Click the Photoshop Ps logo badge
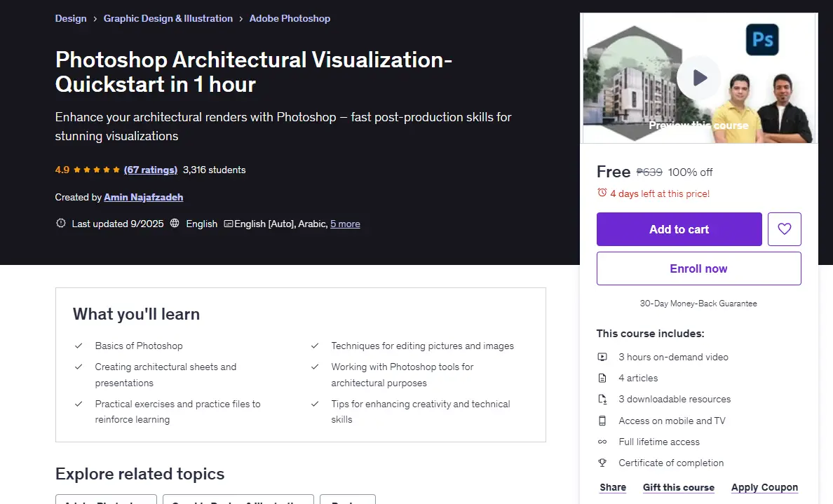This screenshot has width=833, height=504. [761, 40]
